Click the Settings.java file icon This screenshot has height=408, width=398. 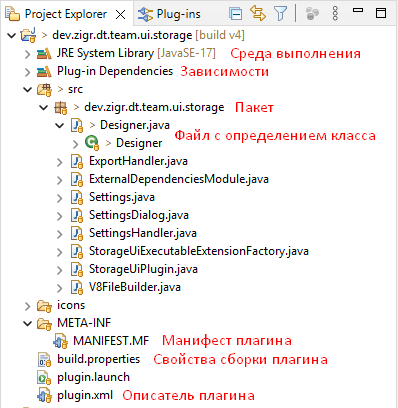pyautogui.click(x=77, y=198)
